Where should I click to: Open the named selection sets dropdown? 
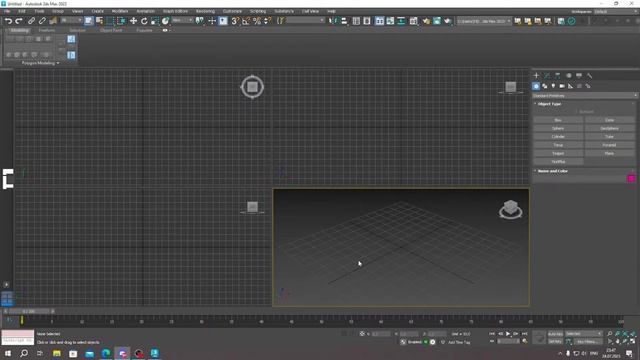[305, 20]
